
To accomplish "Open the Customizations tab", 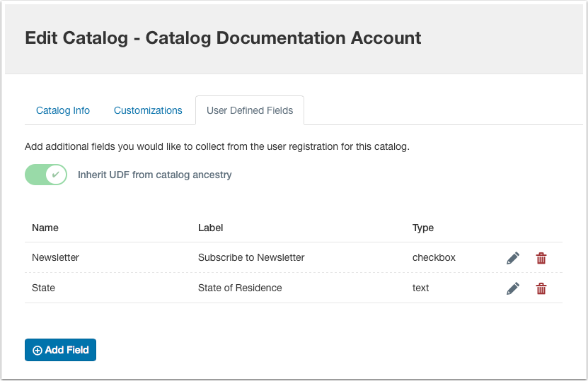I will click(x=148, y=110).
